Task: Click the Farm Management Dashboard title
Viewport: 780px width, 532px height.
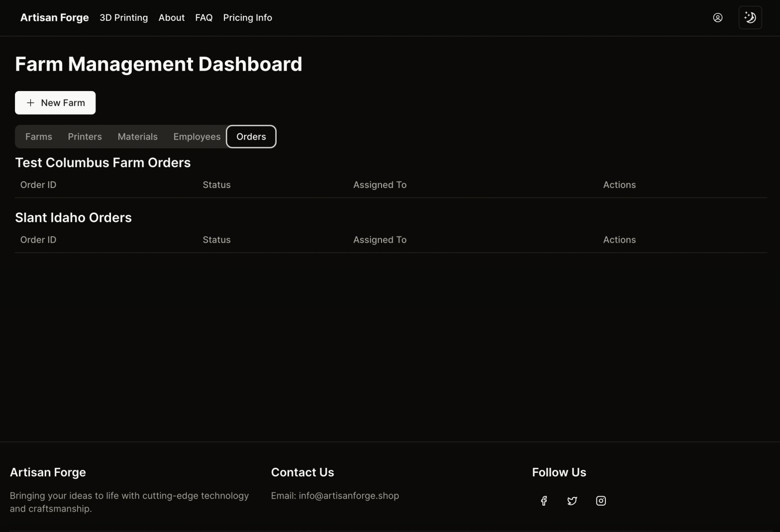Action: [x=159, y=64]
